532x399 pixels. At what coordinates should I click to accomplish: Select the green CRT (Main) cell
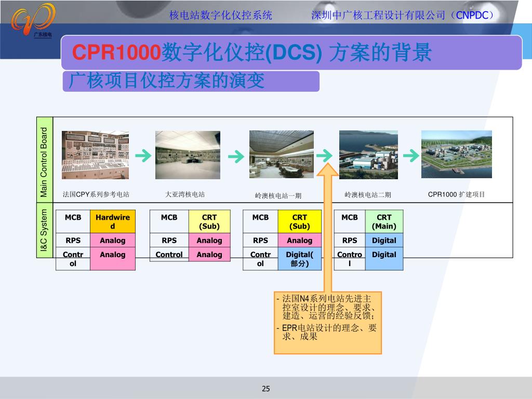[384, 221]
